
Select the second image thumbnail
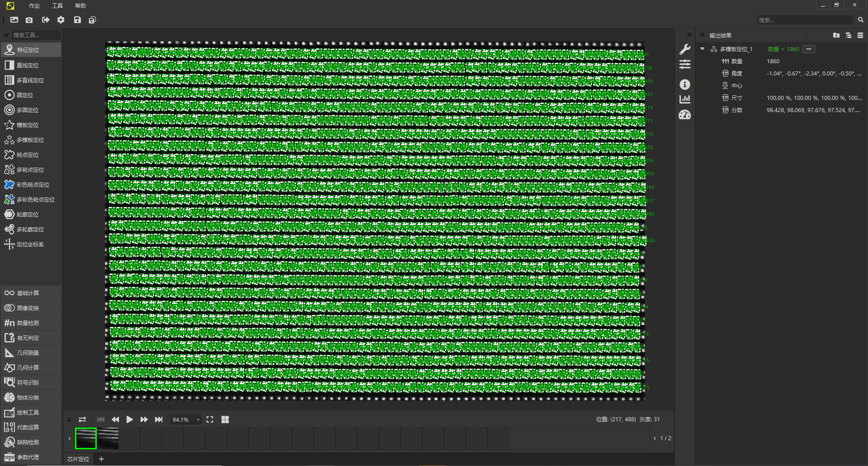coord(108,438)
